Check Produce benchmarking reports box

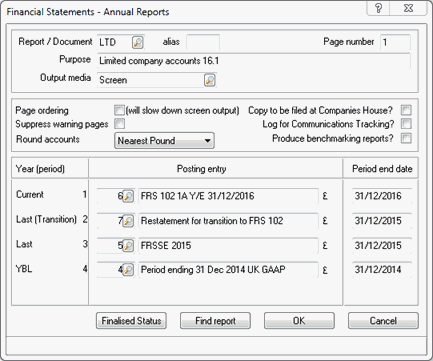click(x=406, y=138)
